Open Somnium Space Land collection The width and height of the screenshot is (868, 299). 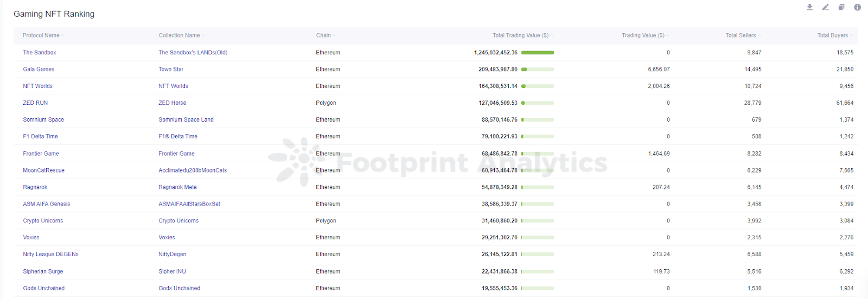tap(186, 120)
